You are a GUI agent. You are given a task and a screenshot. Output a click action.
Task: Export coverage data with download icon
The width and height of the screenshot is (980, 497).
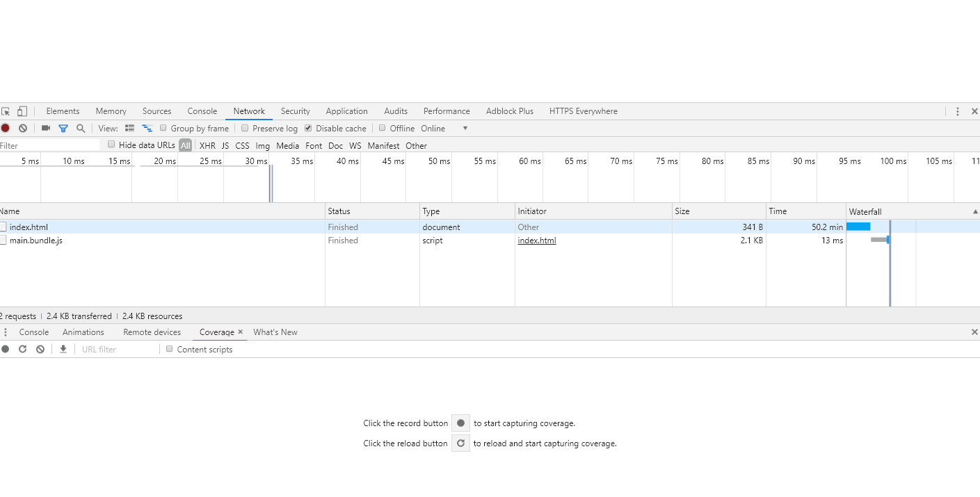[63, 349]
